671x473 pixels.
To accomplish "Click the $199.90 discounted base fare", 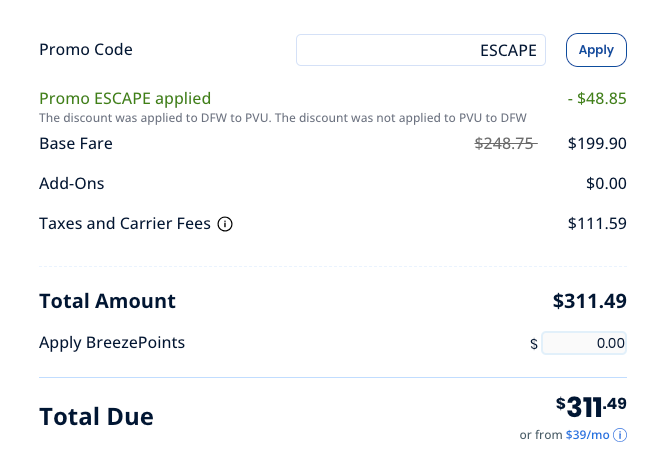I will (x=597, y=143).
